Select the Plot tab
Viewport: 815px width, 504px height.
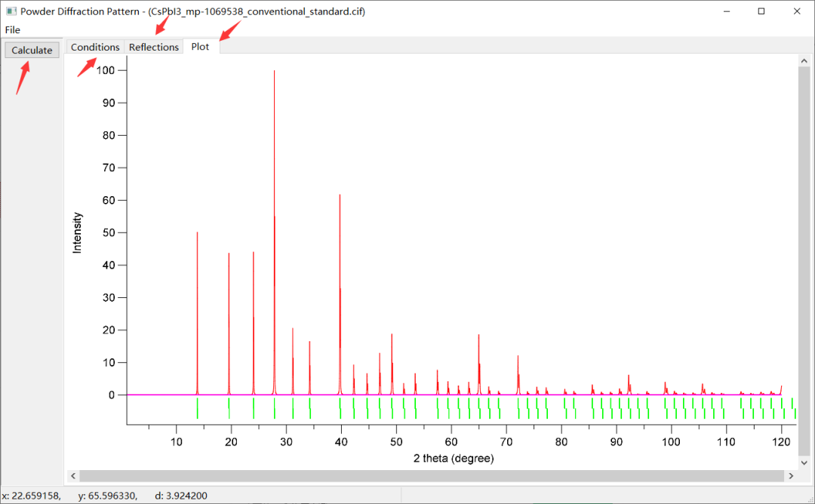click(200, 46)
